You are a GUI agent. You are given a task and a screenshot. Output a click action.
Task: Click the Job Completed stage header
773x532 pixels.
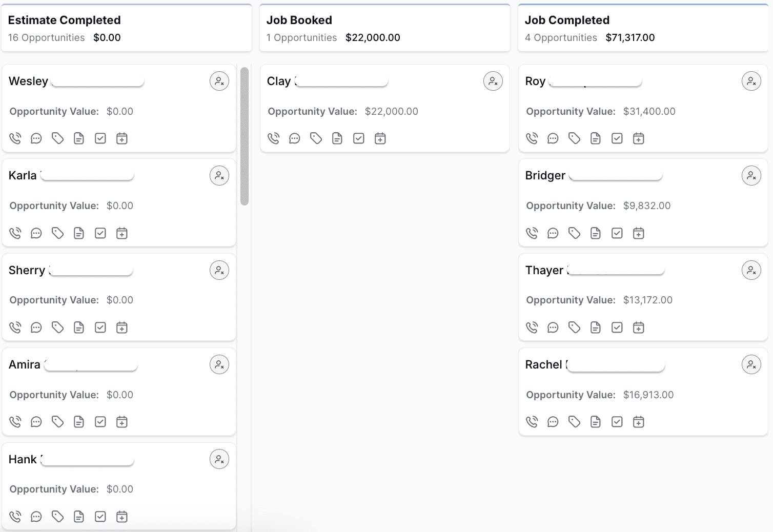coord(643,28)
